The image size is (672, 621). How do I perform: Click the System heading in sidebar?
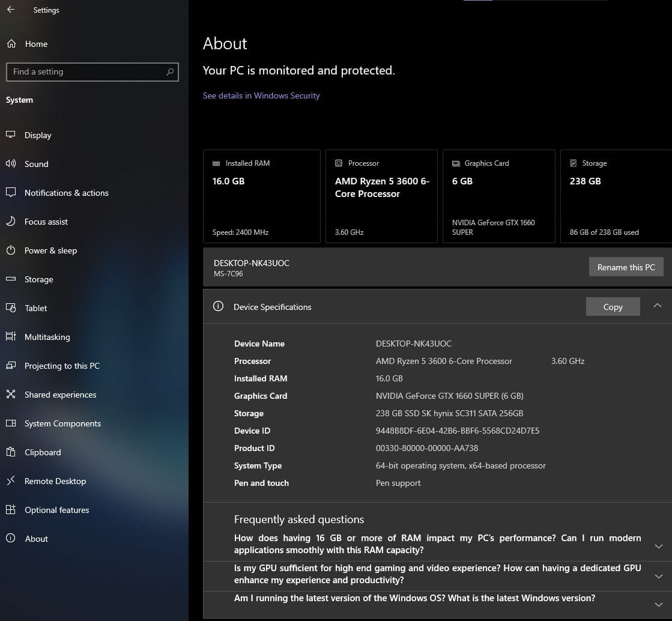(x=19, y=100)
